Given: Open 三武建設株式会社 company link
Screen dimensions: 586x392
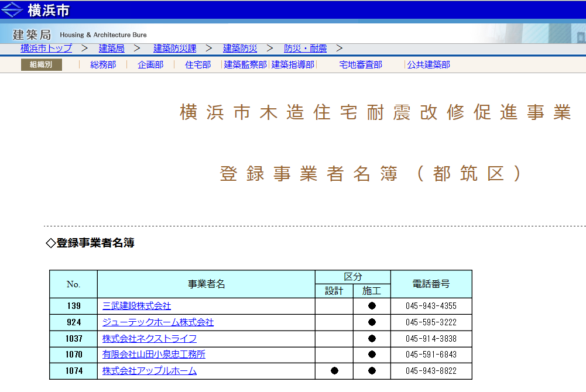Looking at the screenshot, I should click(x=136, y=306).
